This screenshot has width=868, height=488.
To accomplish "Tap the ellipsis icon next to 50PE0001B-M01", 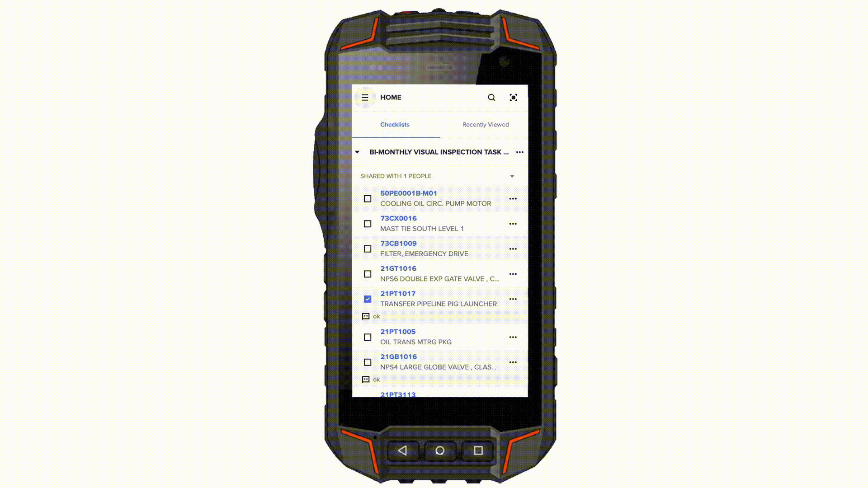I will tap(513, 198).
